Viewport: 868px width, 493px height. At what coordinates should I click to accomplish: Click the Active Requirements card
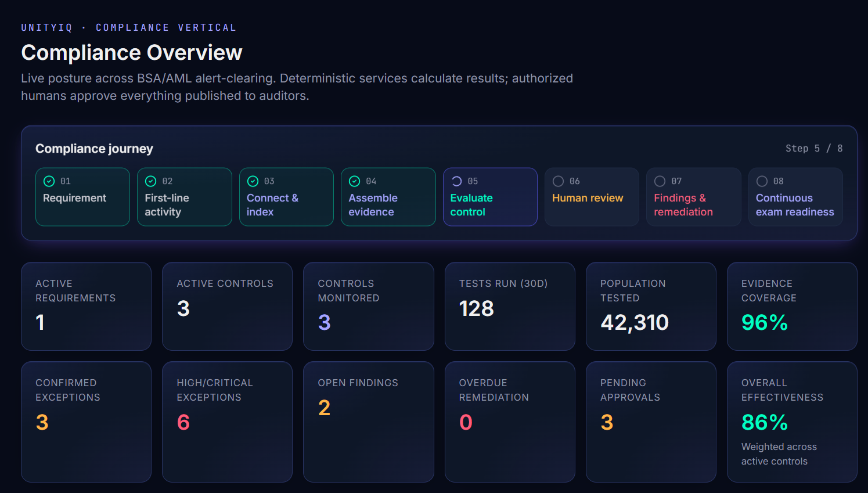[x=86, y=306]
